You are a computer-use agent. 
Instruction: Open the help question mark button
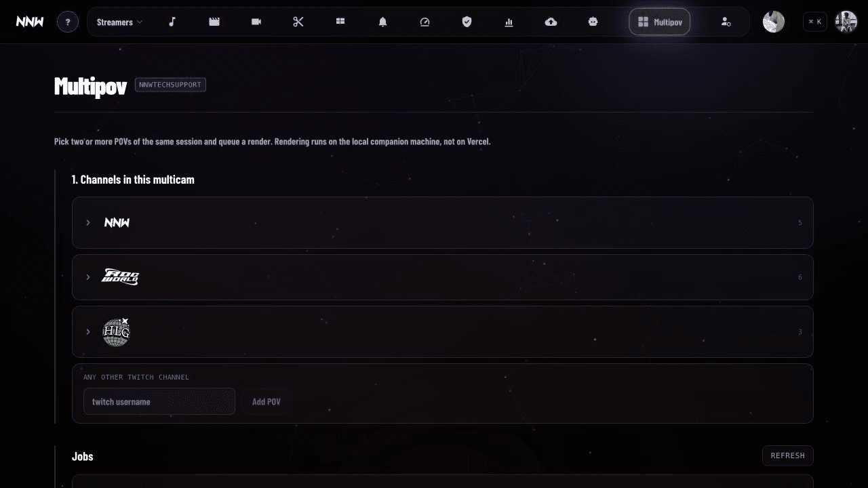coord(68,22)
